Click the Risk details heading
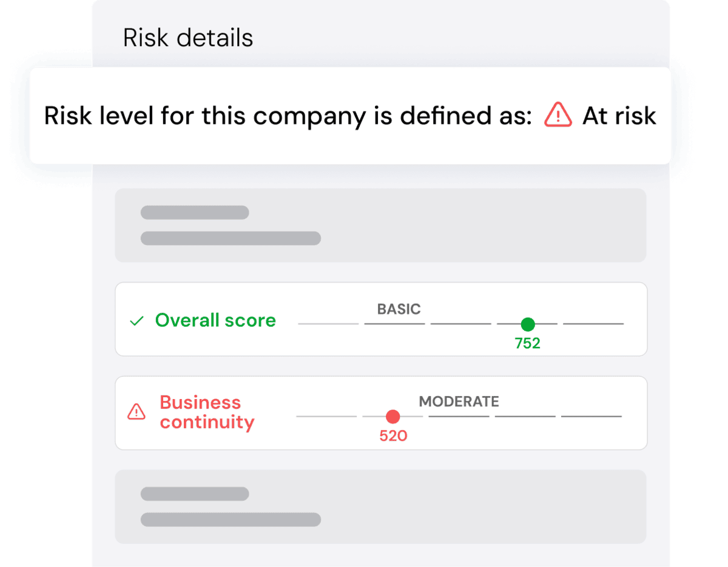This screenshot has width=728, height=567. pos(188,38)
